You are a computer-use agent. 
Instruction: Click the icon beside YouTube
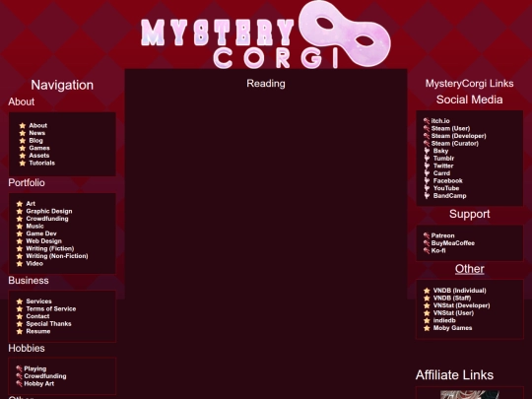pos(427,188)
